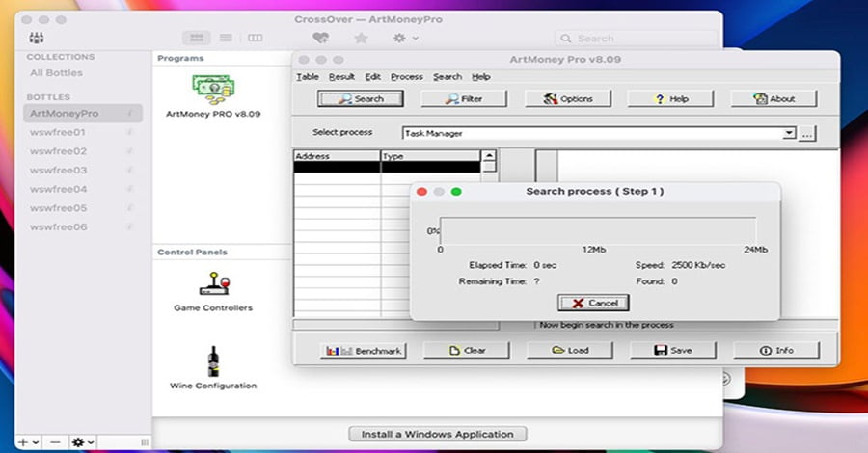Select the wswfree02 bottle
868x453 pixels.
click(83, 151)
